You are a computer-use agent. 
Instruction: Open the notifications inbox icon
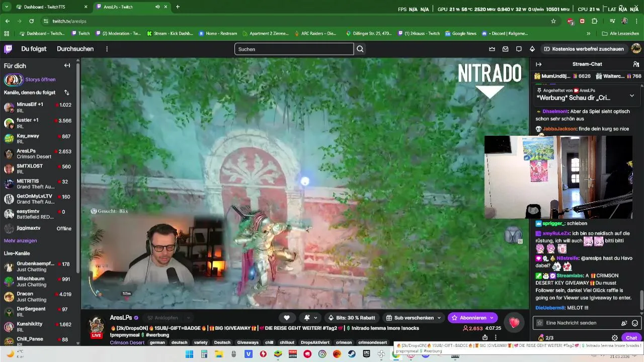click(505, 49)
